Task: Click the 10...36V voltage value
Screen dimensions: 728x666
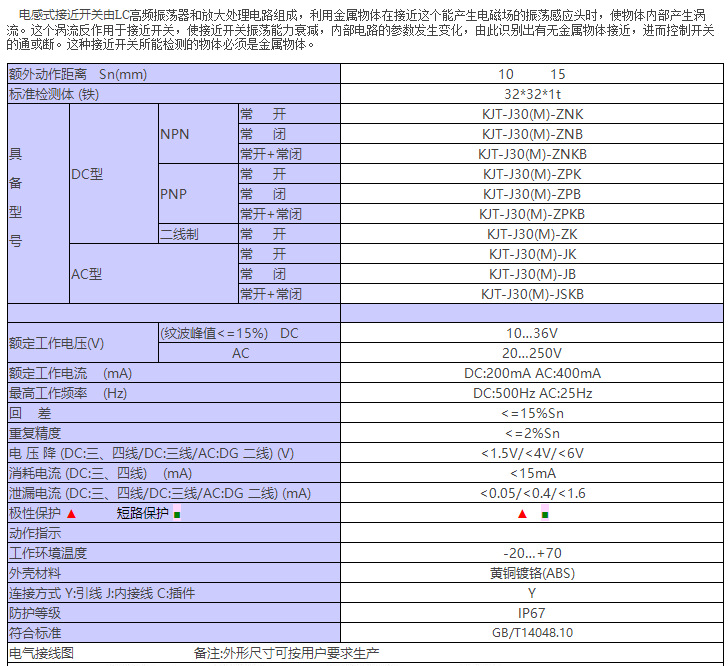Action: tap(532, 333)
